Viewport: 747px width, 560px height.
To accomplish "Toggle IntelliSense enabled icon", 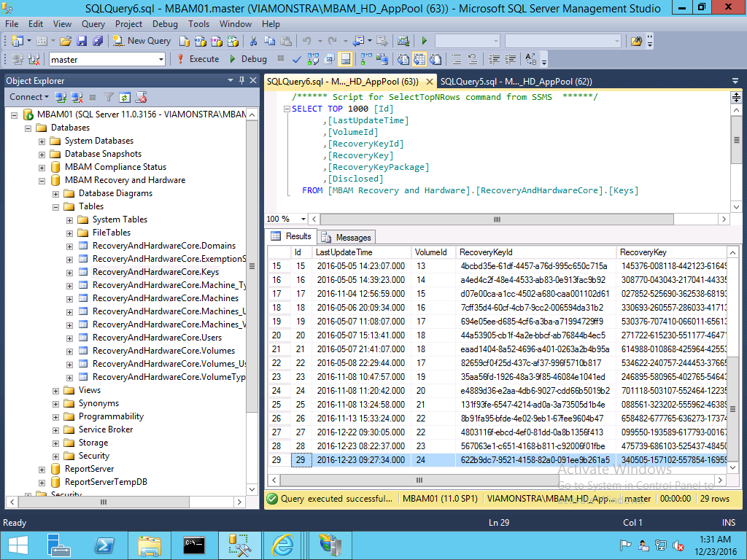I will point(345,59).
